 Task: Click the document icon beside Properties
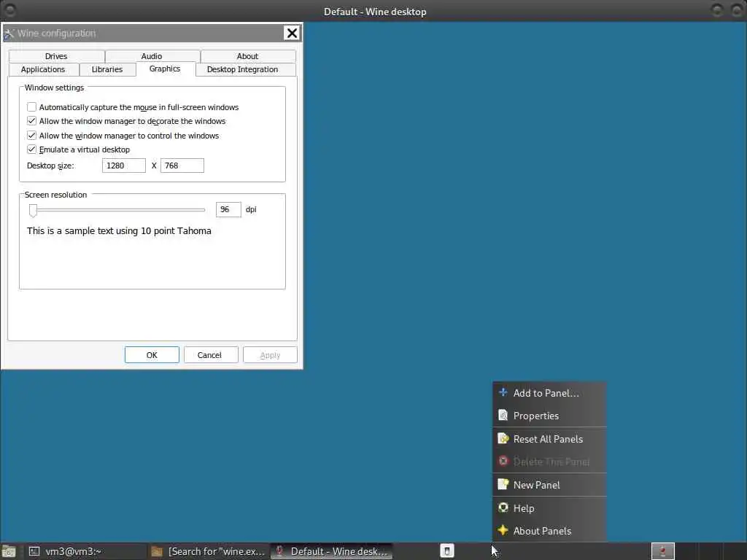coord(503,415)
